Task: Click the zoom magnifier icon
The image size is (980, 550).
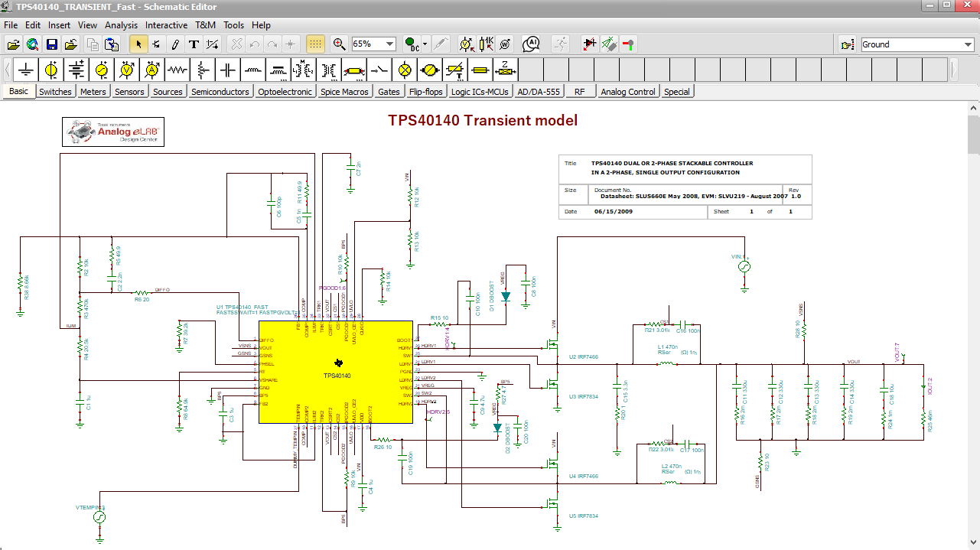Action: pyautogui.click(x=339, y=44)
